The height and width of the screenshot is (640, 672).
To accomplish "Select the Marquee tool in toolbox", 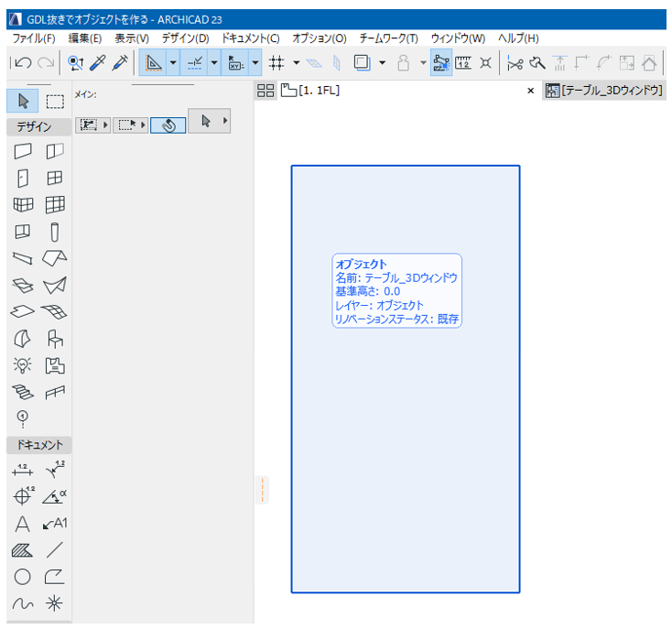I will tap(55, 101).
